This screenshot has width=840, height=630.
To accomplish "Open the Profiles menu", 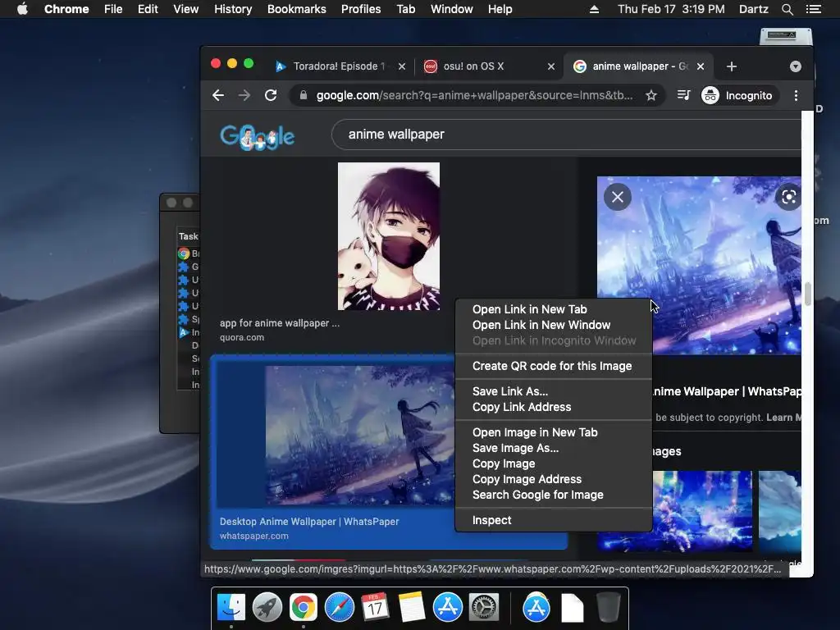I will (361, 9).
